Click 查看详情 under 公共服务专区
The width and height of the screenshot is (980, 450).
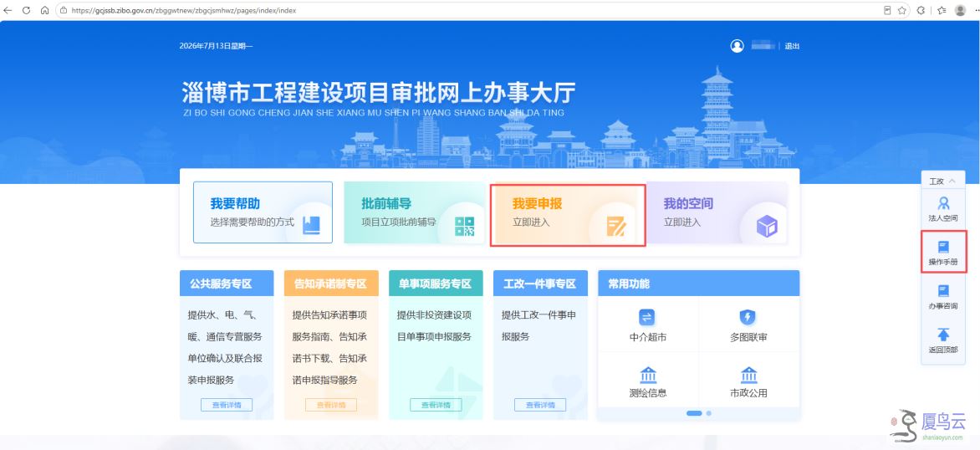pyautogui.click(x=227, y=405)
